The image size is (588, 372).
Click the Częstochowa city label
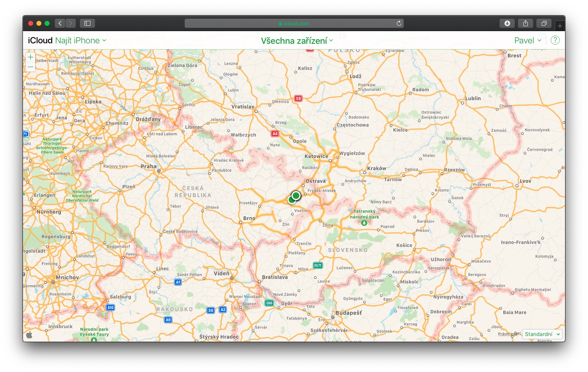(x=353, y=125)
